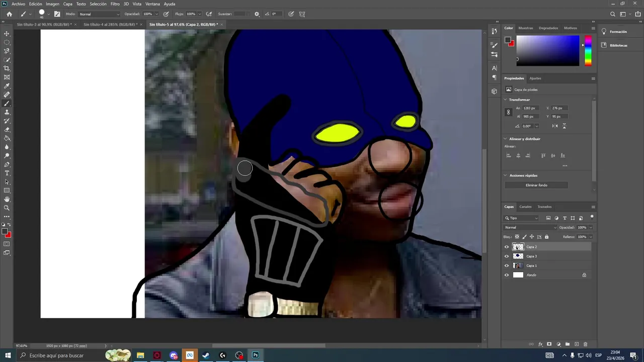This screenshot has width=644, height=362.
Task: Click the hue slider strip
Action: point(588,51)
